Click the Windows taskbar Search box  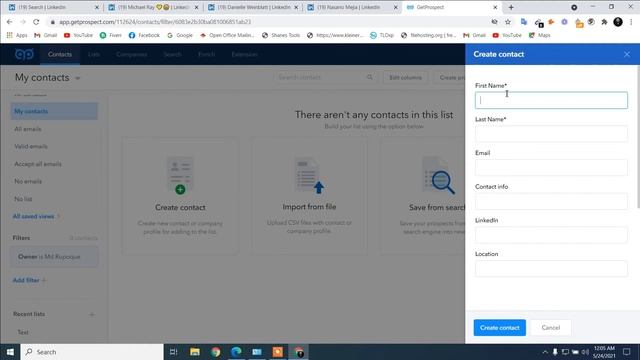(92, 352)
